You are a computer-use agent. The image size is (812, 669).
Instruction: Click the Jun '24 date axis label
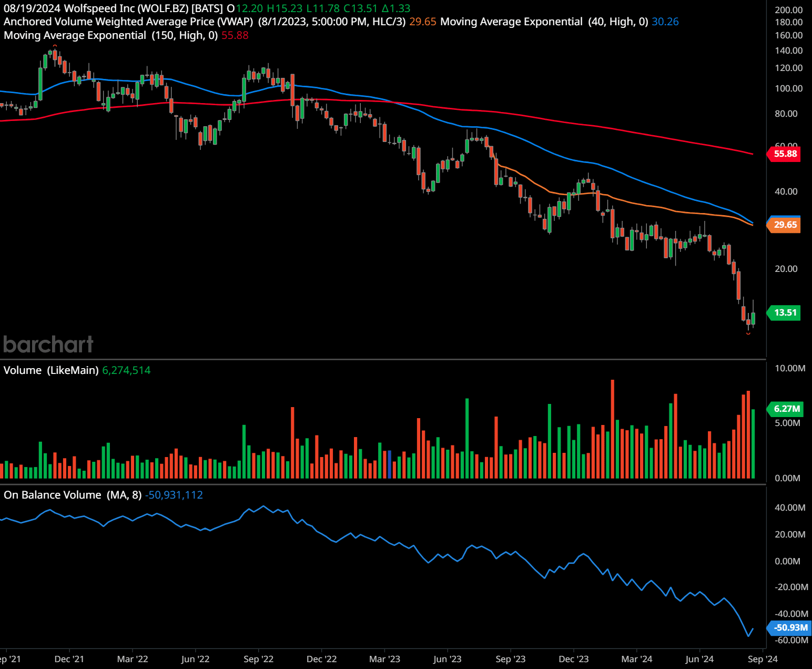click(699, 659)
